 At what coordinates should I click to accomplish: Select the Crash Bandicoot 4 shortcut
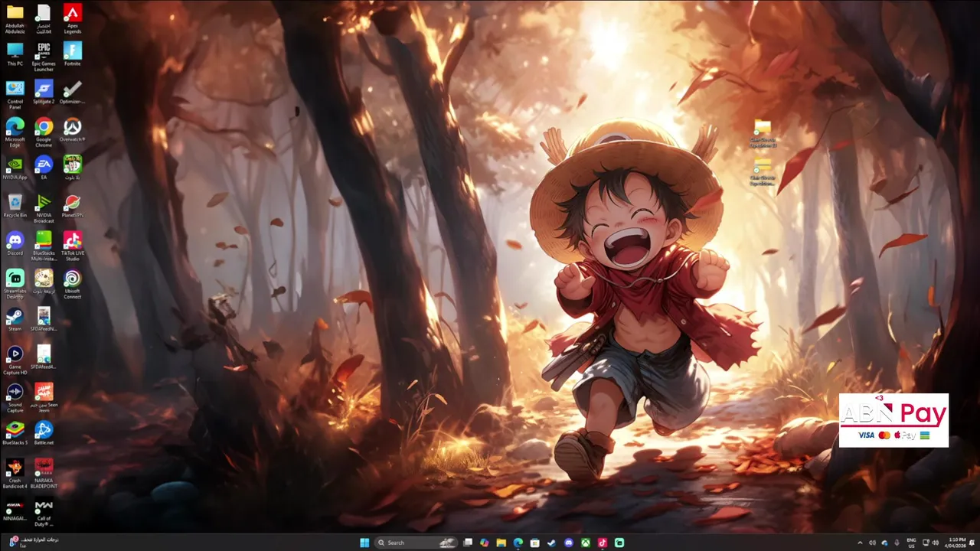coord(15,473)
